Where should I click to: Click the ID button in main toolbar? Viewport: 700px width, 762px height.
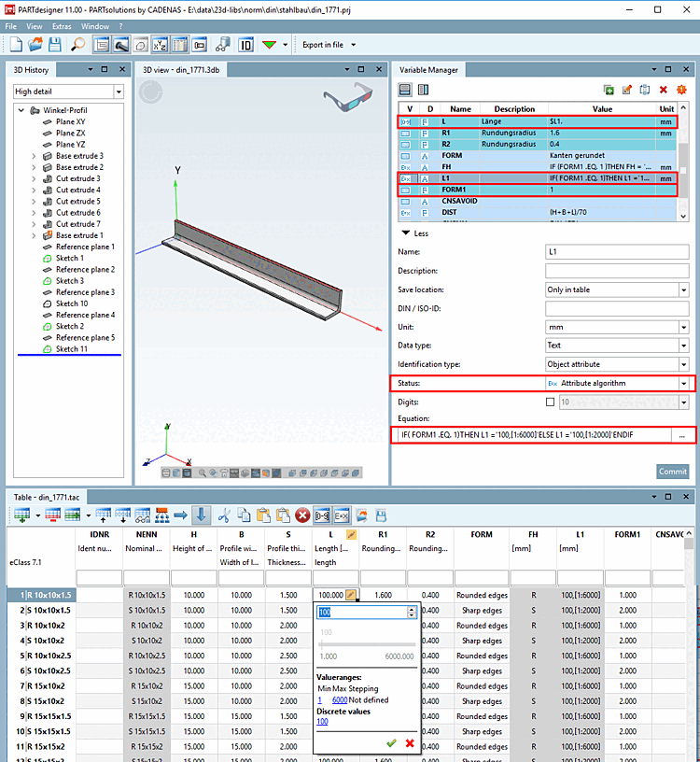click(246, 44)
